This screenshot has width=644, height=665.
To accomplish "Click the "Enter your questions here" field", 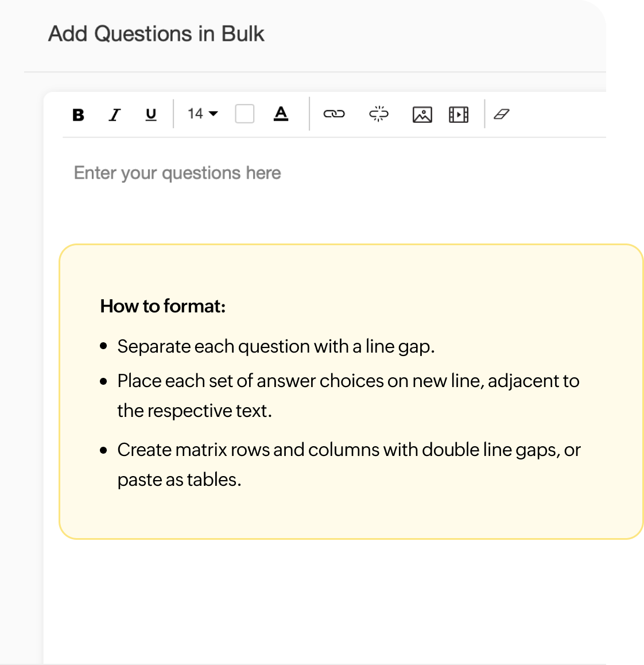I will [177, 172].
